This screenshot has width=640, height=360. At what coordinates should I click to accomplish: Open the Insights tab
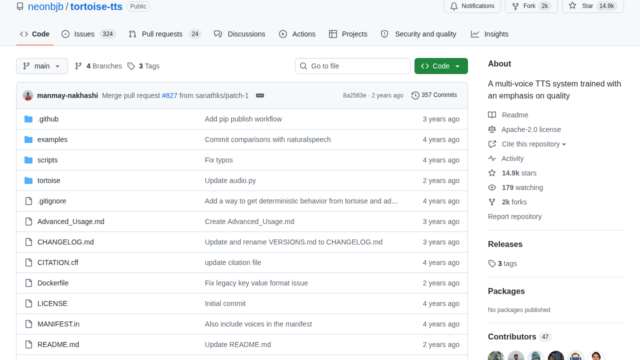[x=489, y=34]
